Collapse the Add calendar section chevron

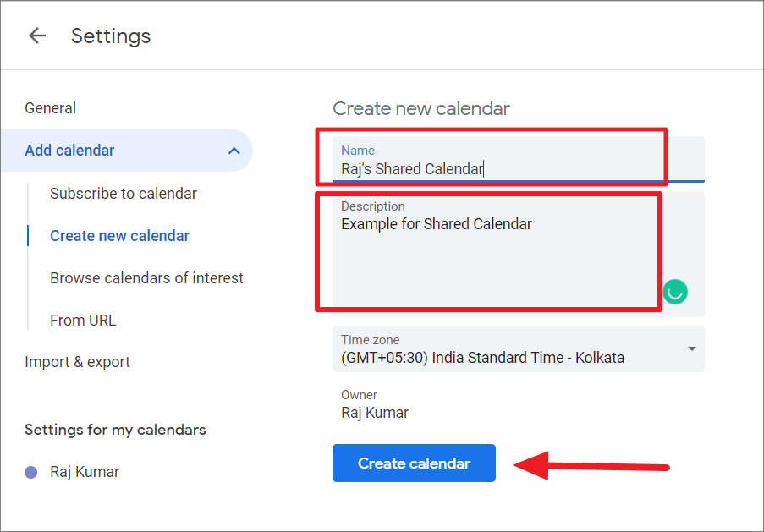pos(234,150)
